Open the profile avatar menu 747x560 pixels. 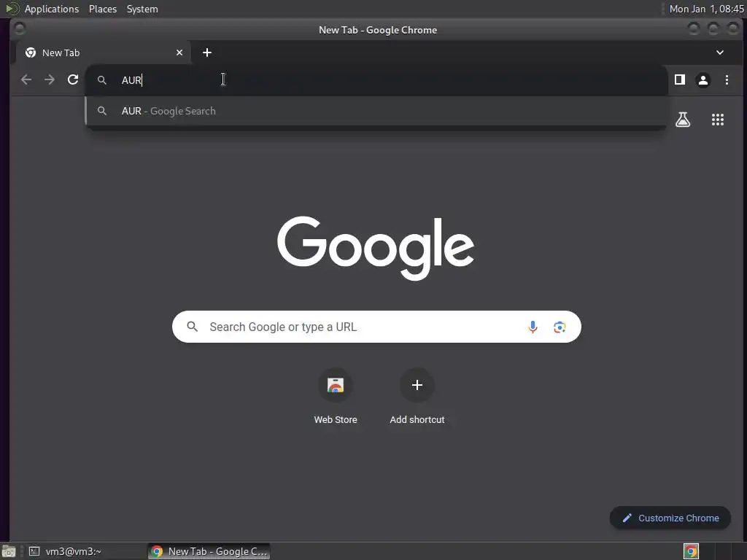point(703,80)
